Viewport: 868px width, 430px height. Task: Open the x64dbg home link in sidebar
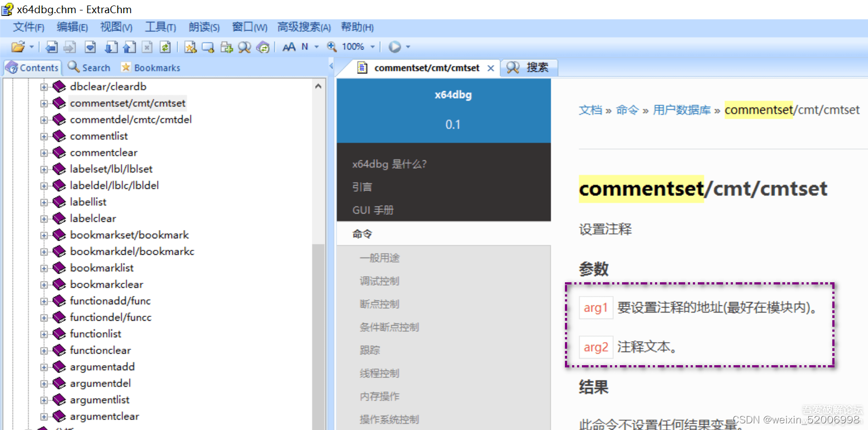(x=453, y=94)
